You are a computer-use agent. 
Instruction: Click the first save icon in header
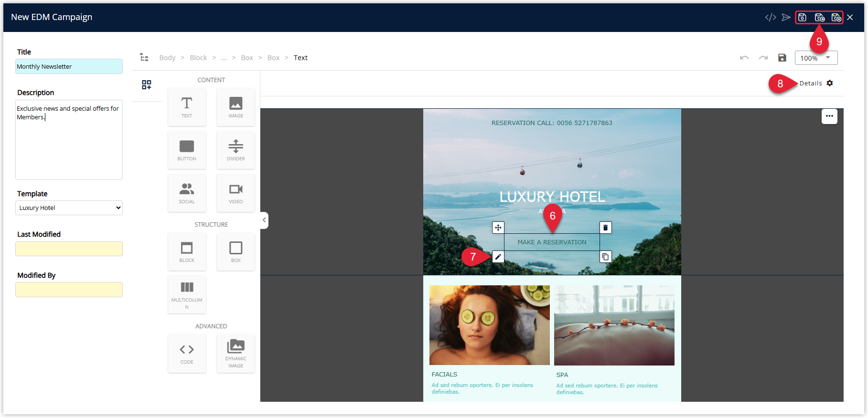point(803,18)
